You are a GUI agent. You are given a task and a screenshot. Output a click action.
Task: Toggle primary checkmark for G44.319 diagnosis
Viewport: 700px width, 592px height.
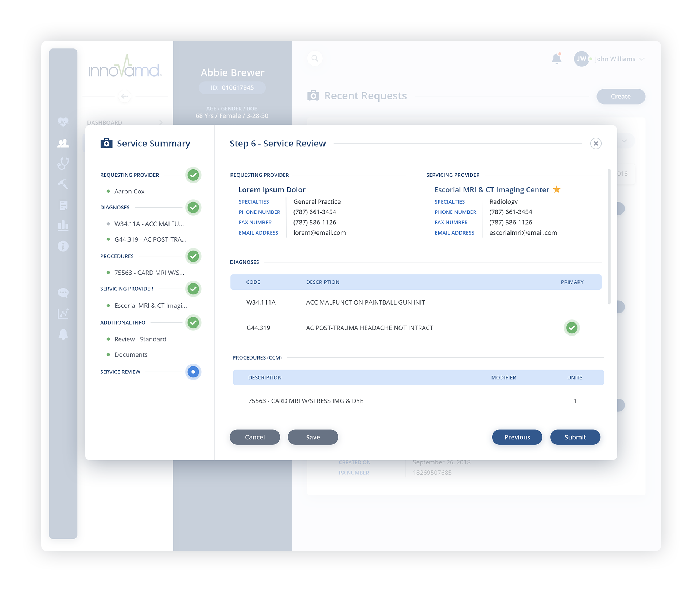point(572,328)
